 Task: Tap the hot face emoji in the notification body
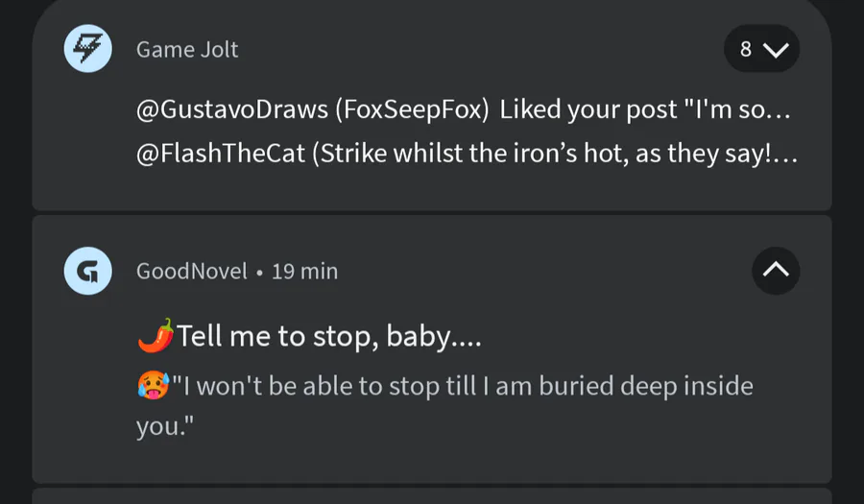[x=154, y=385]
